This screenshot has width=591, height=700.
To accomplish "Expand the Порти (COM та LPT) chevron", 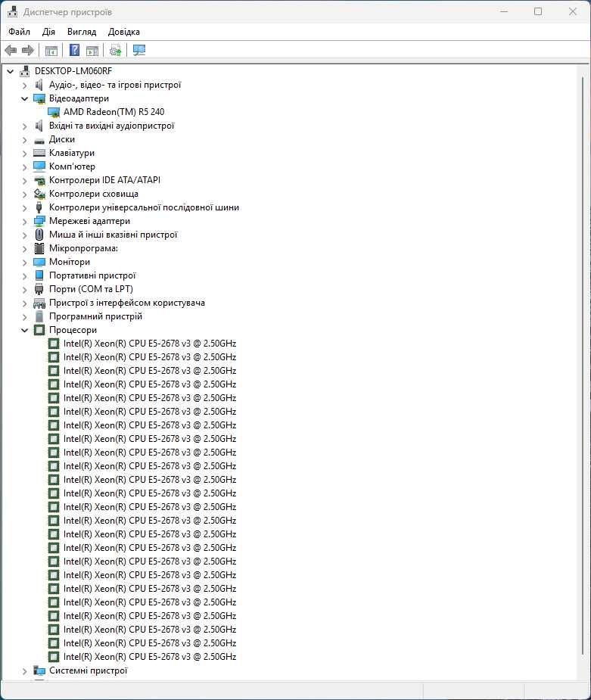I will [24, 290].
